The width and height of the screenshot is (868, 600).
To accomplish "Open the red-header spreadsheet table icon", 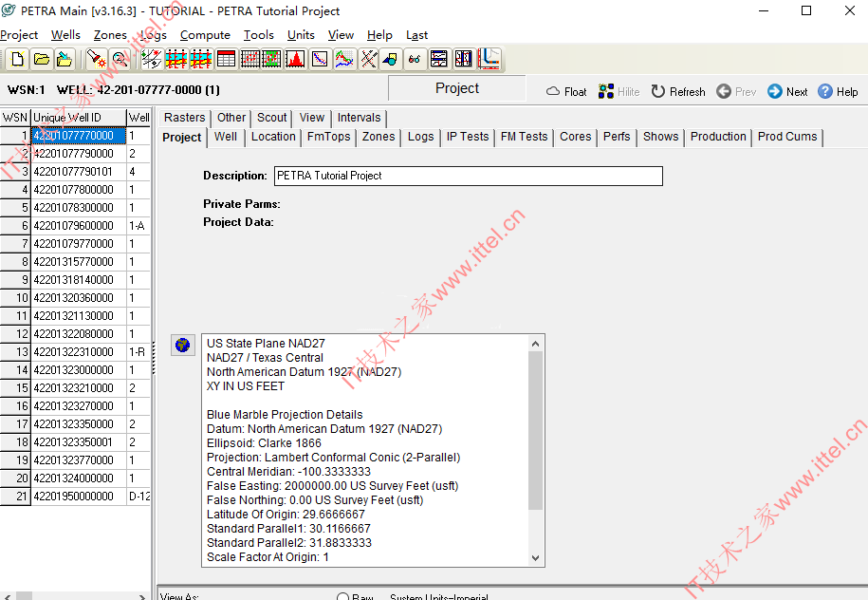I will [x=227, y=59].
